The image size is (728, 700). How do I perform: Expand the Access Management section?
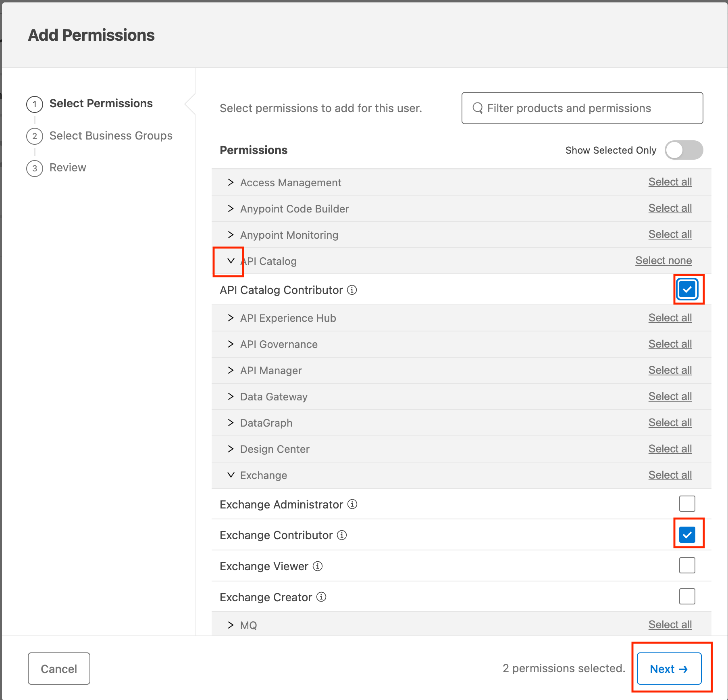[x=231, y=182]
